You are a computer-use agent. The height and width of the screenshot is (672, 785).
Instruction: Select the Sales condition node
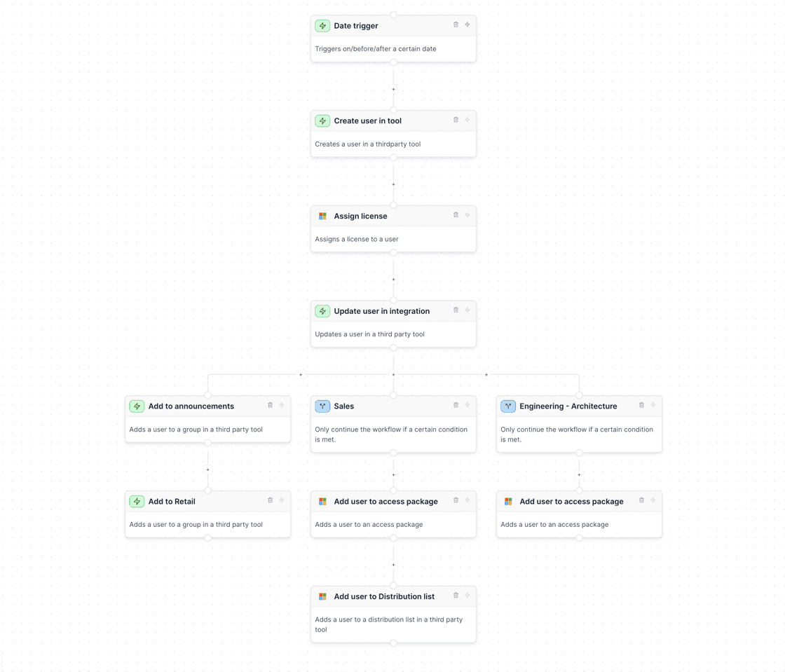[x=393, y=424]
